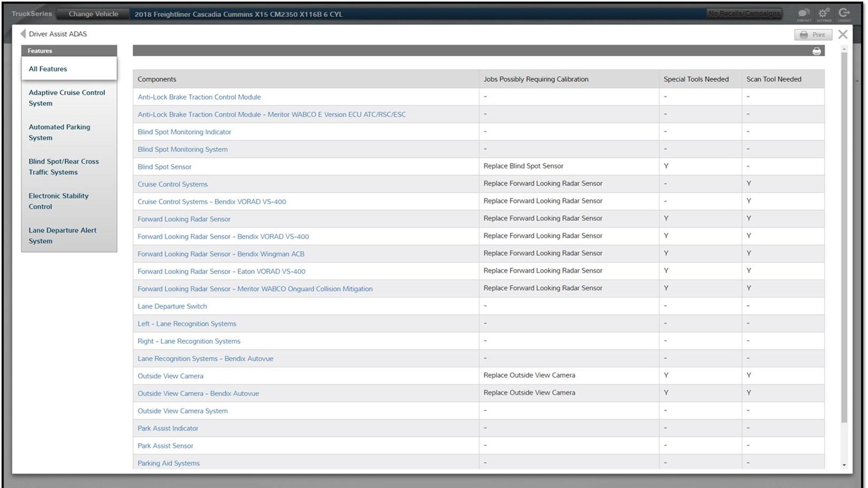
Task: Select the All Features tab
Action: [x=48, y=69]
